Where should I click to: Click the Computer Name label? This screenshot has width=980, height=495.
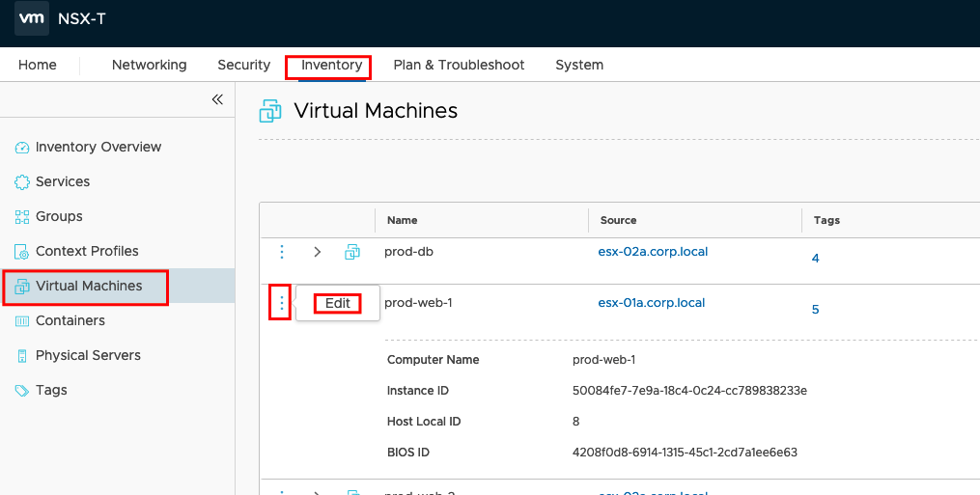click(434, 360)
